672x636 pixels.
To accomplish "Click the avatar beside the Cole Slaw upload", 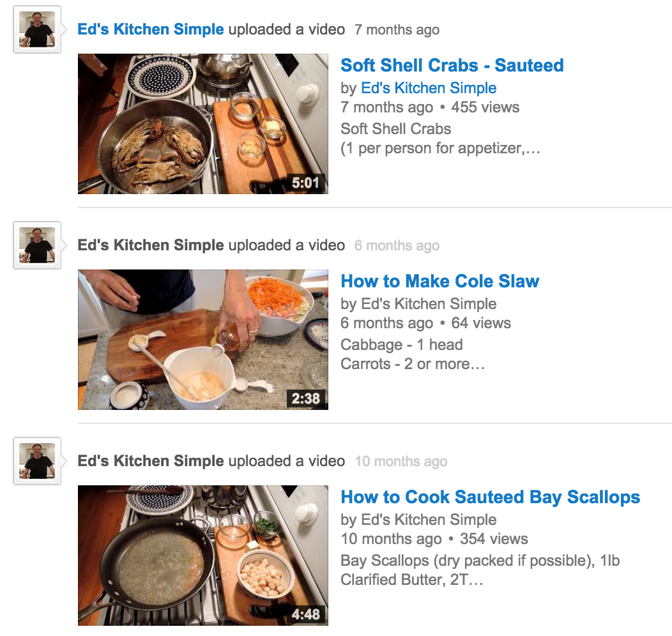I will (37, 245).
